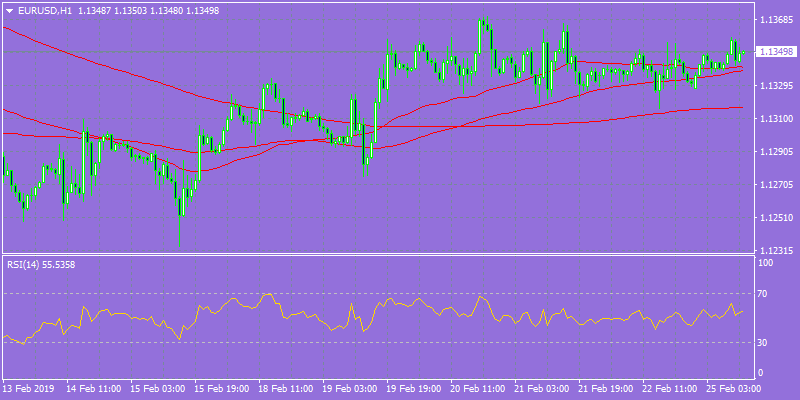Click the 21 Feb 19:00 time label
The height and width of the screenshot is (400, 800).
pyautogui.click(x=606, y=389)
